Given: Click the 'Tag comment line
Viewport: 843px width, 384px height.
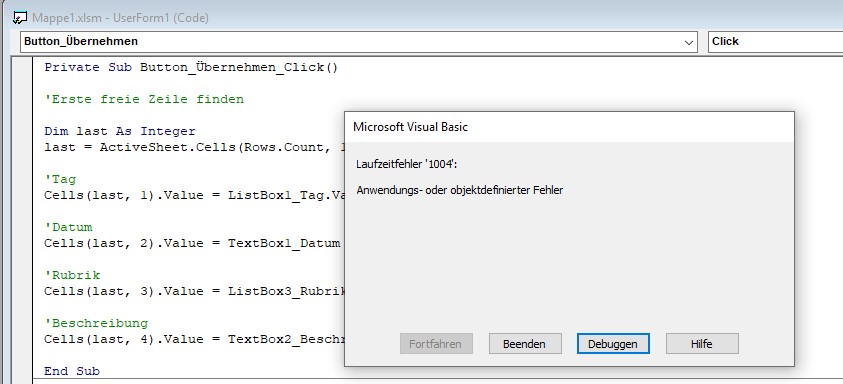Looking at the screenshot, I should pos(60,179).
